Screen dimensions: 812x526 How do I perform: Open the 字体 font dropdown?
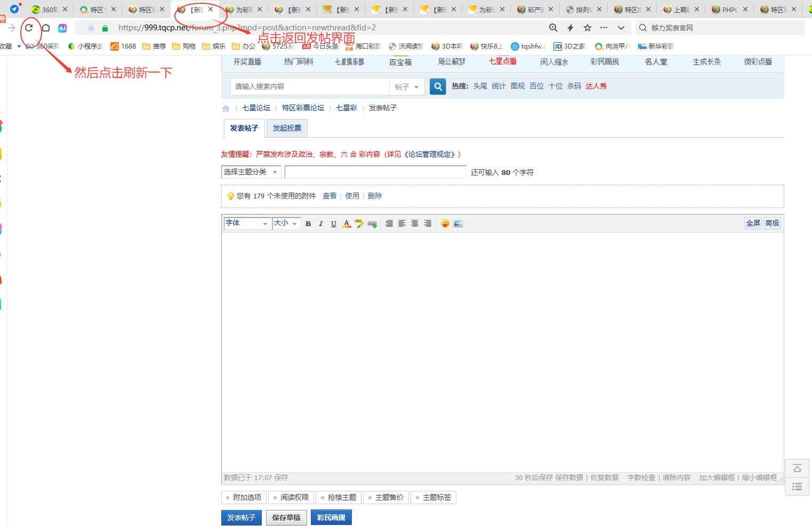point(246,224)
